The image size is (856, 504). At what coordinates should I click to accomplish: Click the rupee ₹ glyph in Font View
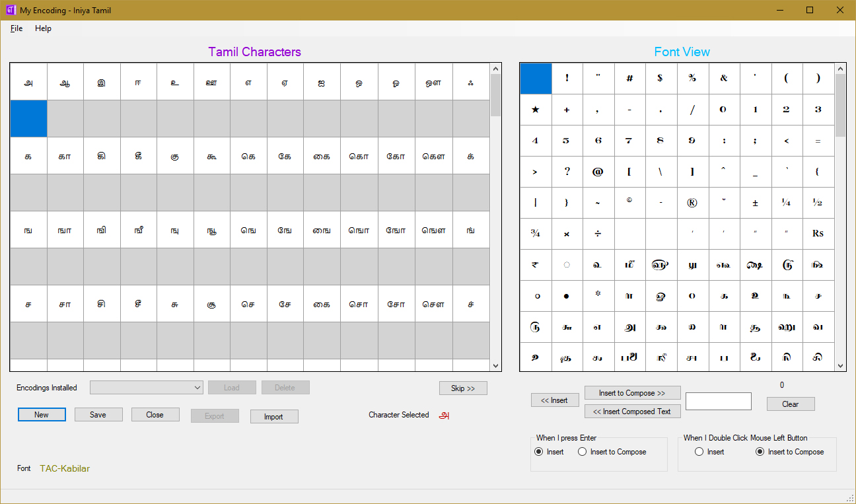[x=535, y=264]
